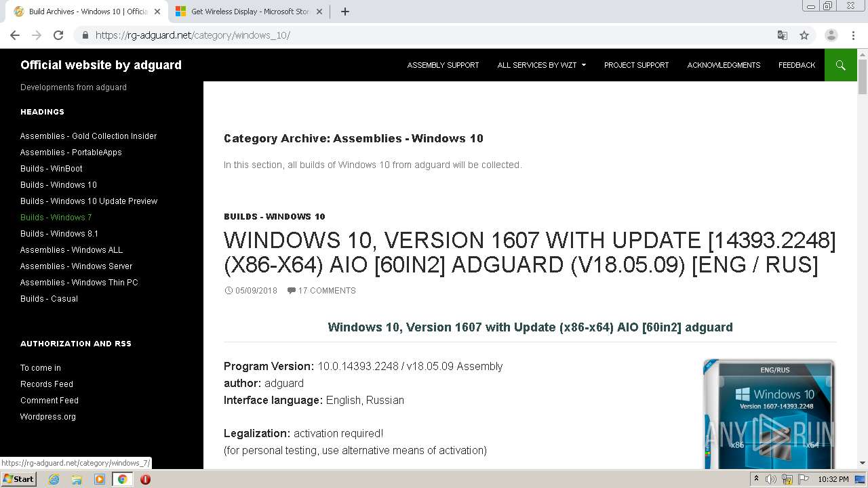The height and width of the screenshot is (488, 868).
Task: Close the Get Wireless Display tab
Action: click(x=319, y=12)
